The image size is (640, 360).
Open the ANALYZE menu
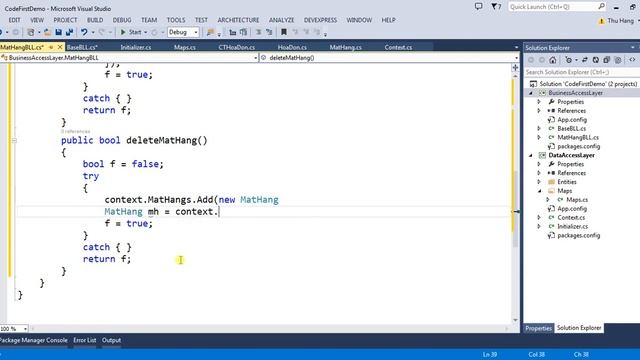click(282, 20)
